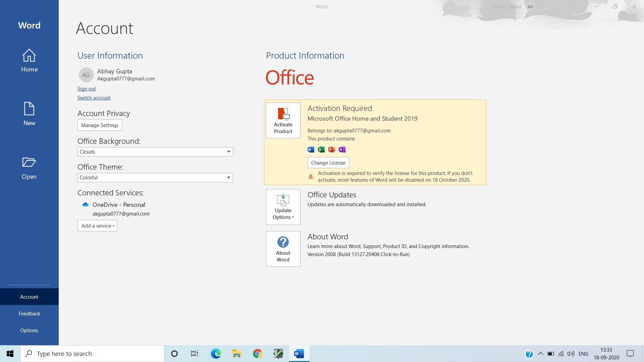The width and height of the screenshot is (644, 362).
Task: Open Options from the sidebar
Action: click(29, 330)
